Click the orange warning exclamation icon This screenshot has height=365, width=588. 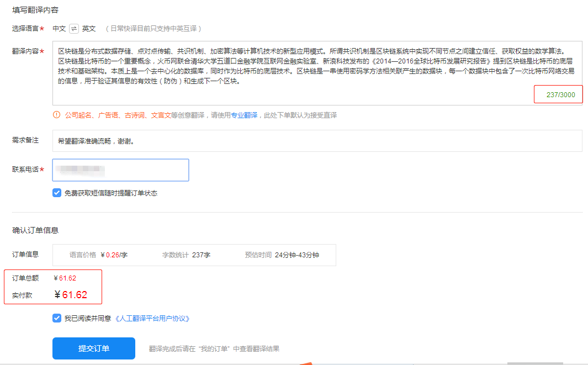pyautogui.click(x=56, y=115)
